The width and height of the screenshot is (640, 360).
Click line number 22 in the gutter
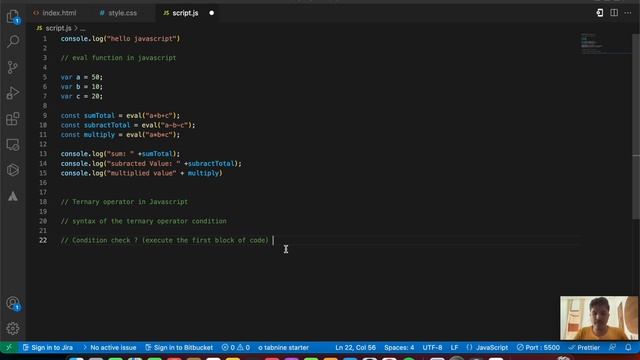point(43,240)
